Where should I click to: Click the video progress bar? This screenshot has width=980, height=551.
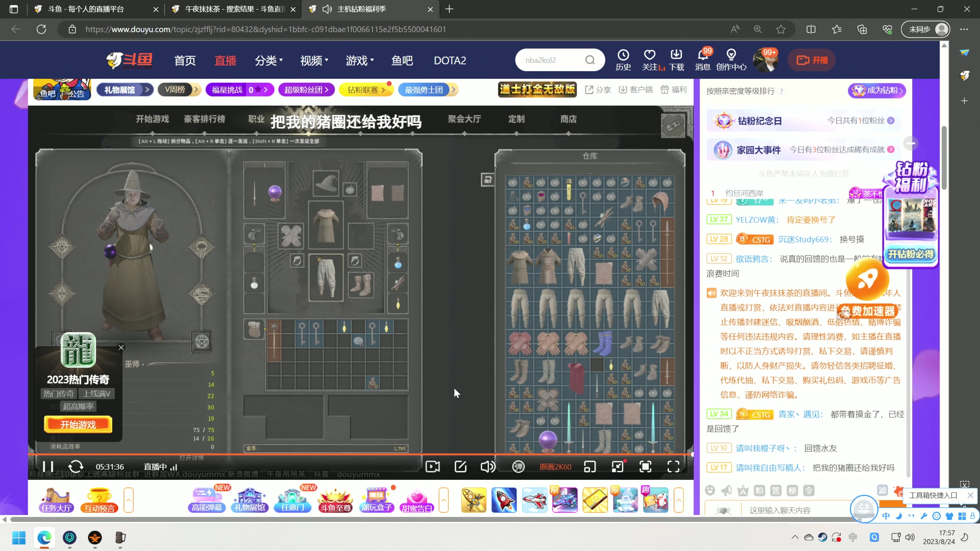(360, 454)
